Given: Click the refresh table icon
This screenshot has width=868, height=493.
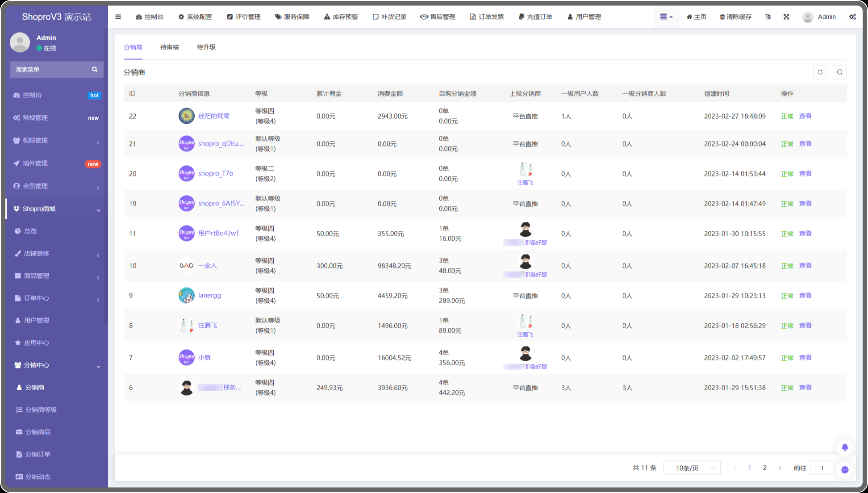Looking at the screenshot, I should pos(820,72).
